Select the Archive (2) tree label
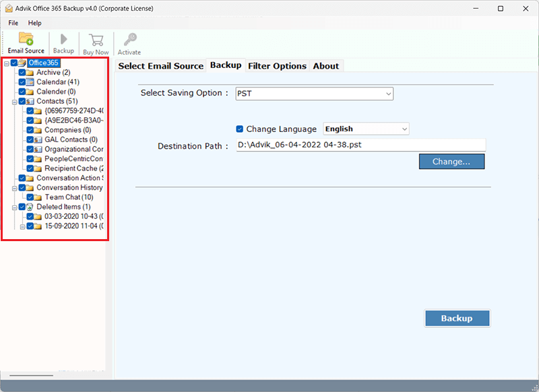The height and width of the screenshot is (392, 539). coord(53,73)
